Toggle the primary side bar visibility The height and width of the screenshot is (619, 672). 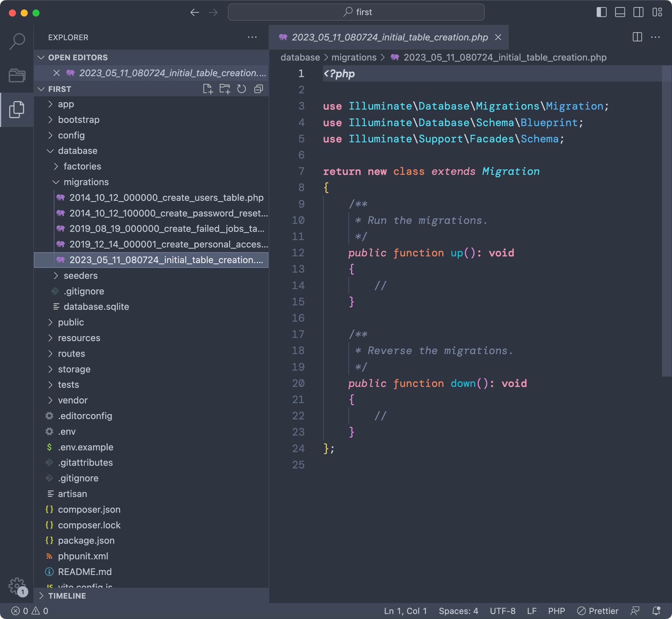click(x=601, y=12)
